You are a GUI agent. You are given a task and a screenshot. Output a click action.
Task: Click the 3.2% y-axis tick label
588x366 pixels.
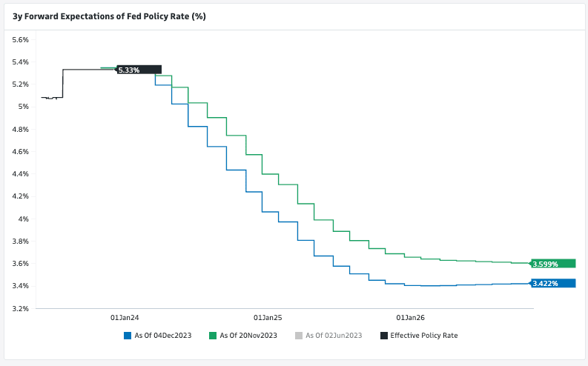[19, 308]
